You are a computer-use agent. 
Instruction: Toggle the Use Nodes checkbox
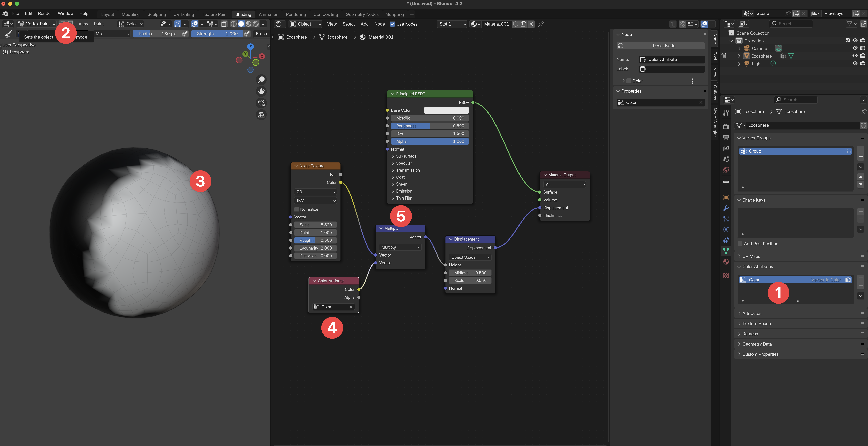(392, 24)
